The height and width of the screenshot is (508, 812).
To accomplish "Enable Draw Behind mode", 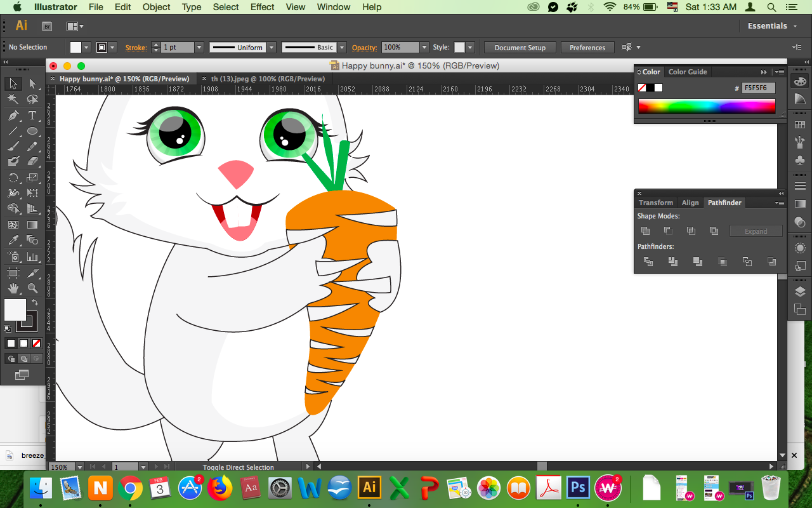I will pyautogui.click(x=23, y=359).
